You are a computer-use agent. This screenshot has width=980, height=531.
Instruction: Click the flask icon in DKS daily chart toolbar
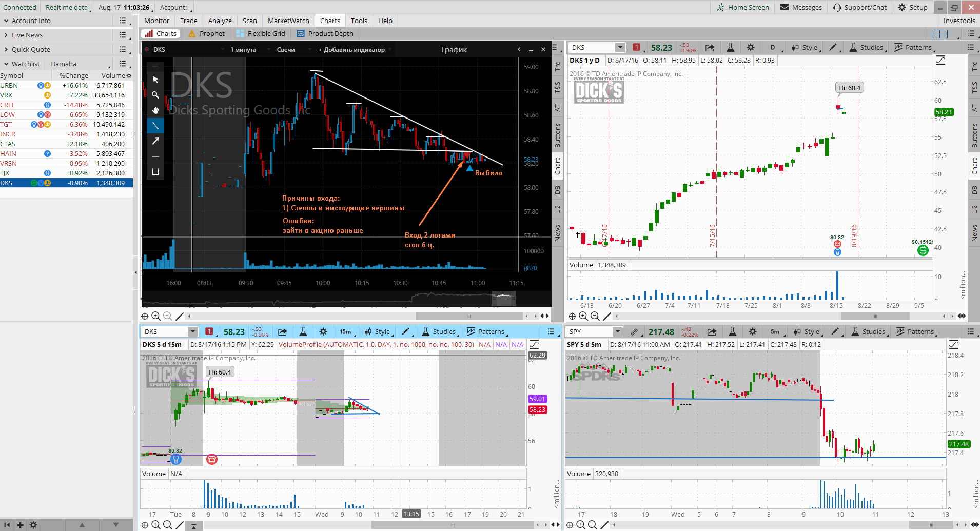click(x=730, y=47)
